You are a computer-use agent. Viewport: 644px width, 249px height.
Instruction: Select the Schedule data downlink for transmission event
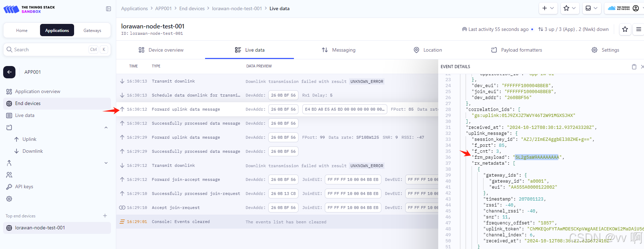(277, 95)
